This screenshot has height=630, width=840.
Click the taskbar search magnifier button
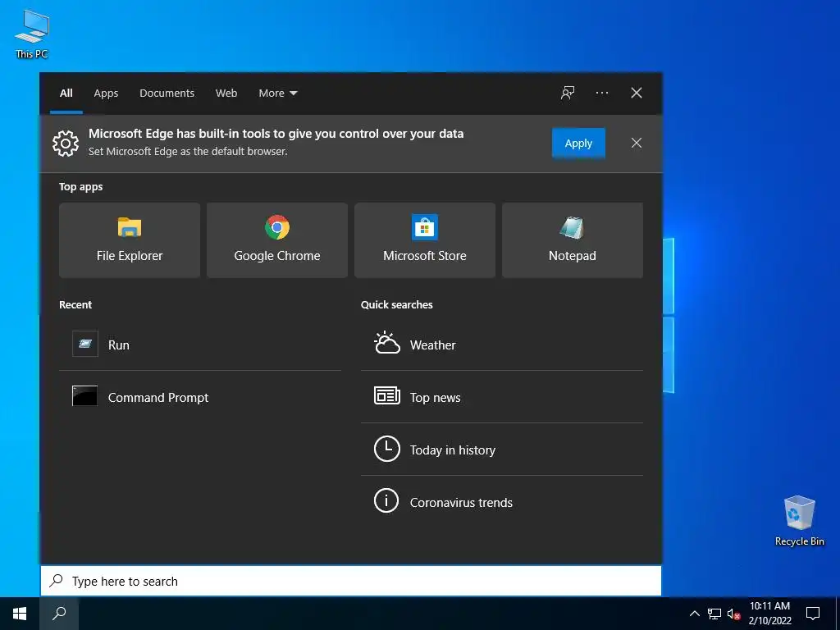pyautogui.click(x=59, y=614)
